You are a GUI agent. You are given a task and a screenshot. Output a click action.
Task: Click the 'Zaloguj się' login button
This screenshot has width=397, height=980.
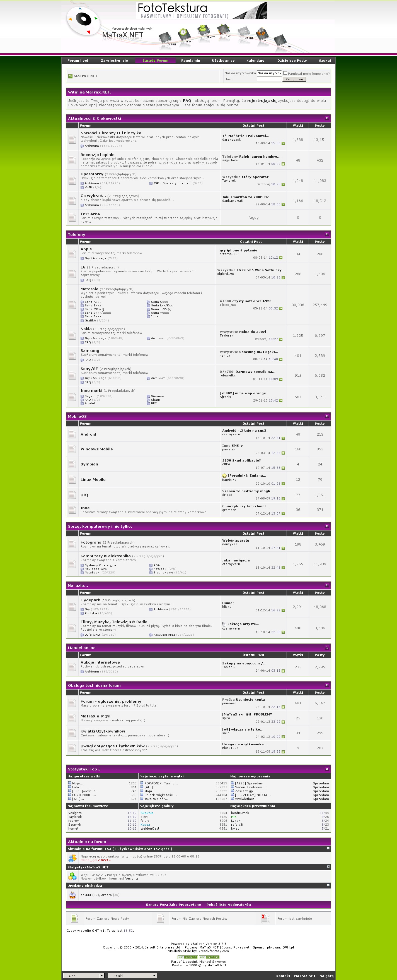(294, 79)
